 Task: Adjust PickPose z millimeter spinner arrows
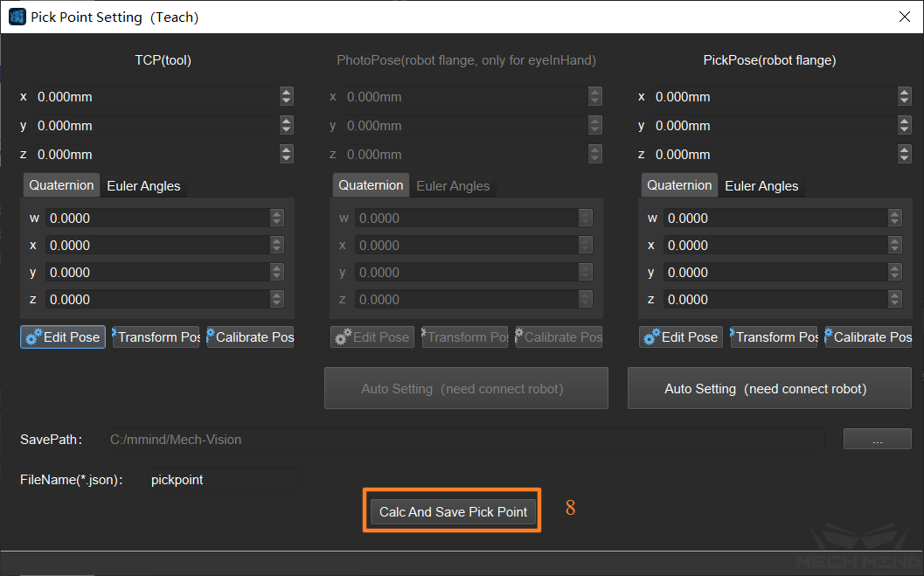tap(904, 155)
